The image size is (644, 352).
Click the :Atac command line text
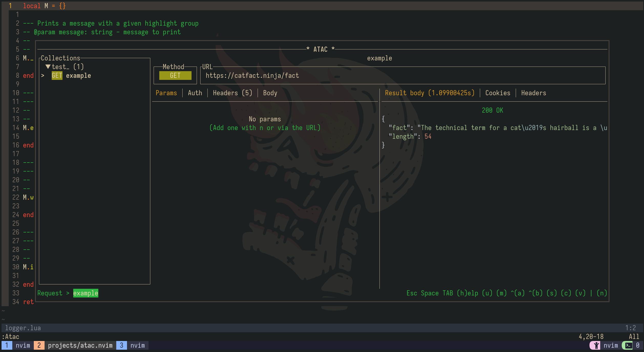click(10, 337)
